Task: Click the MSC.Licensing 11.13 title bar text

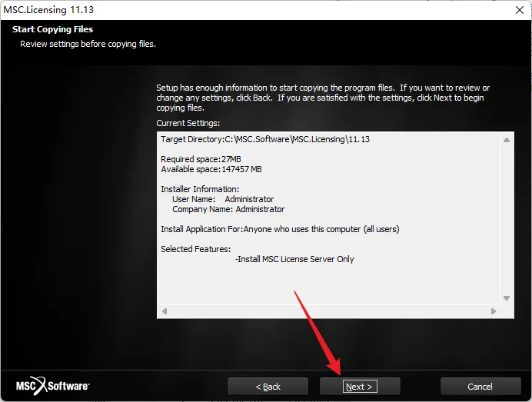Action: point(48,10)
